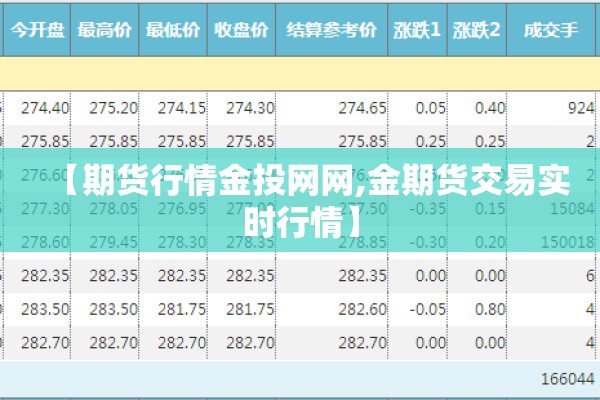Viewport: 600px width, 400px height.
Task: Click 283.50 in the 今开盘 column
Action: [45, 309]
